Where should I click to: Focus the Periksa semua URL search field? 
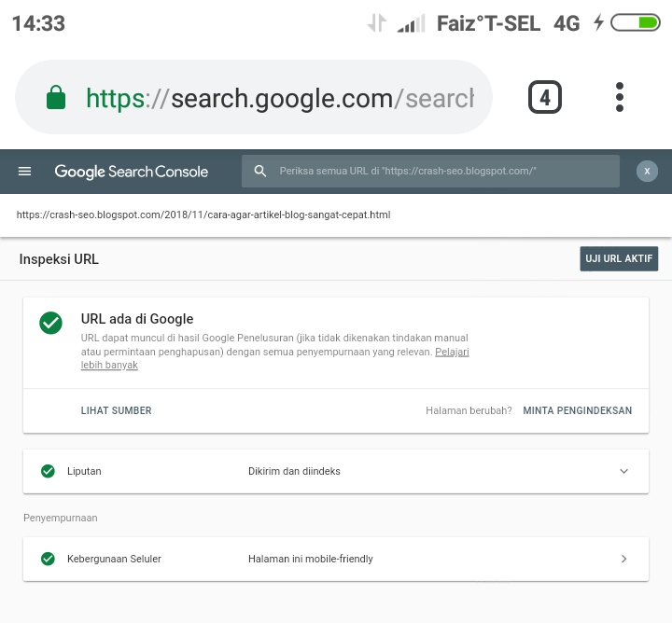pos(439,172)
